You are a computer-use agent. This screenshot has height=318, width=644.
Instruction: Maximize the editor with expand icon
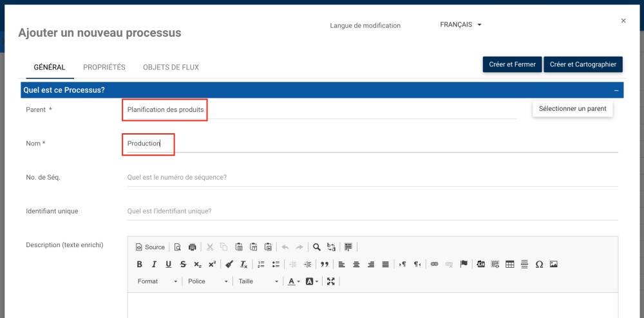(x=331, y=281)
